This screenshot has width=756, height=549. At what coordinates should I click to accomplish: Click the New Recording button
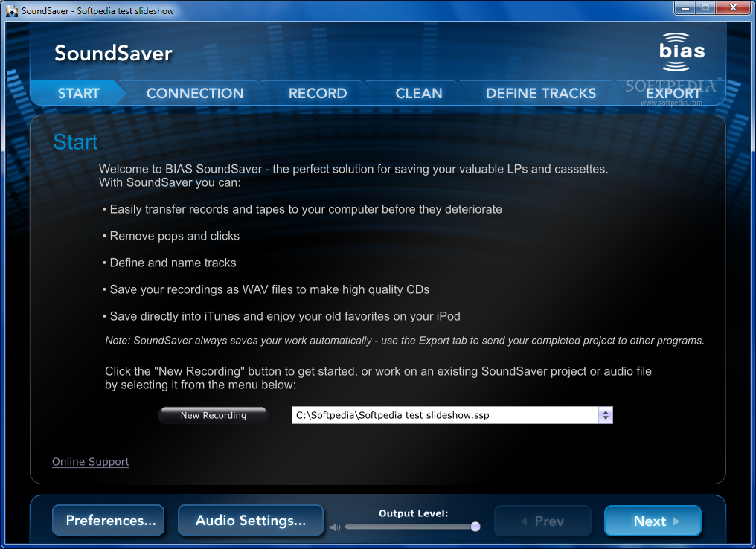pos(213,416)
